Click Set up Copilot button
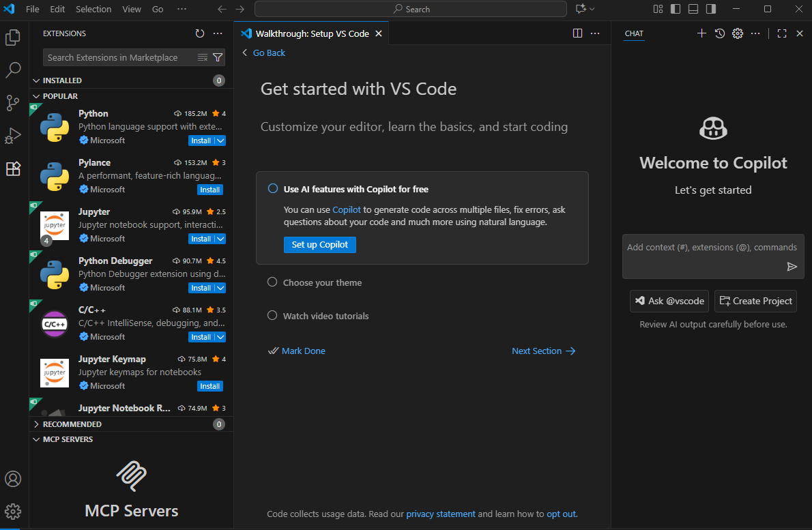The width and height of the screenshot is (812, 530). [320, 245]
